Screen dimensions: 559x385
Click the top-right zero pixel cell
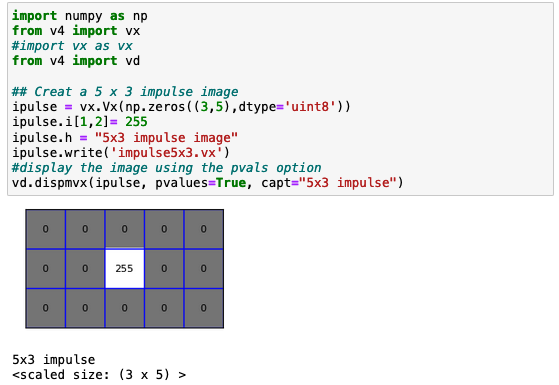204,229
